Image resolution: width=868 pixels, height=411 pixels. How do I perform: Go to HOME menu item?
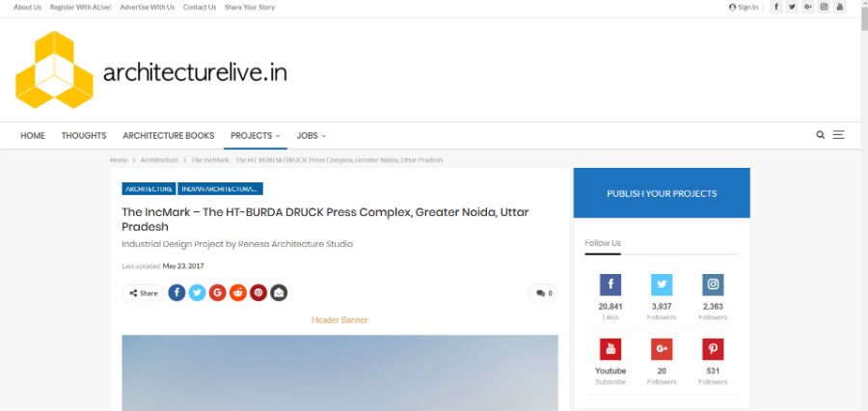tap(33, 136)
